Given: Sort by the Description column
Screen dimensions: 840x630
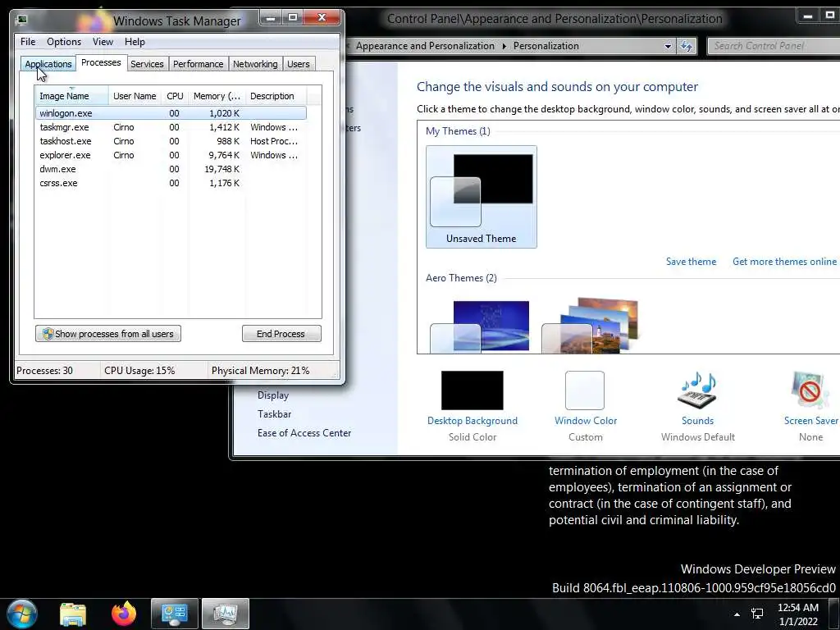Looking at the screenshot, I should [276, 96].
